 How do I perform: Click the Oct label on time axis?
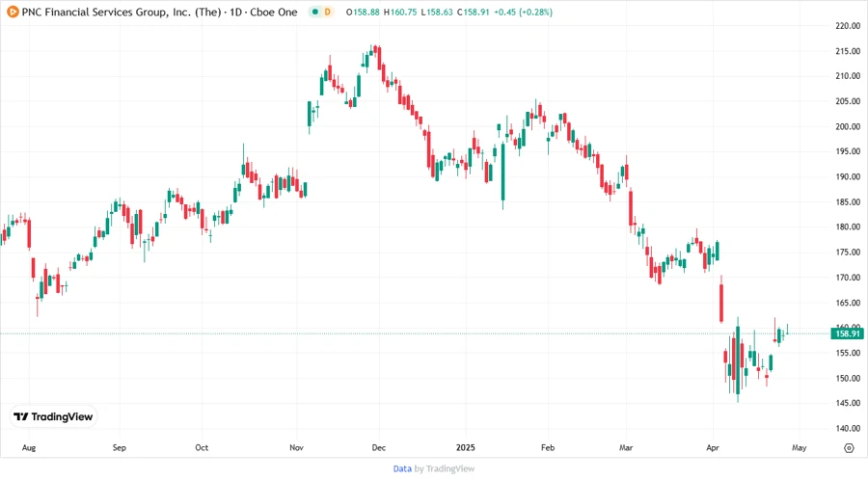[x=202, y=448]
